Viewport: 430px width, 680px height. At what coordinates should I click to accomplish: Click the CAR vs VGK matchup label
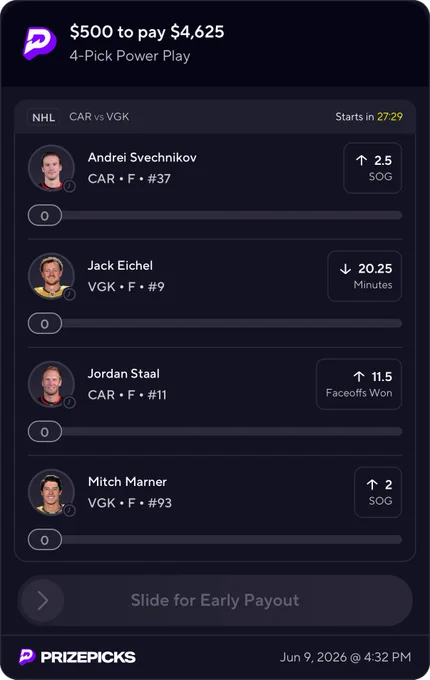[x=99, y=117]
